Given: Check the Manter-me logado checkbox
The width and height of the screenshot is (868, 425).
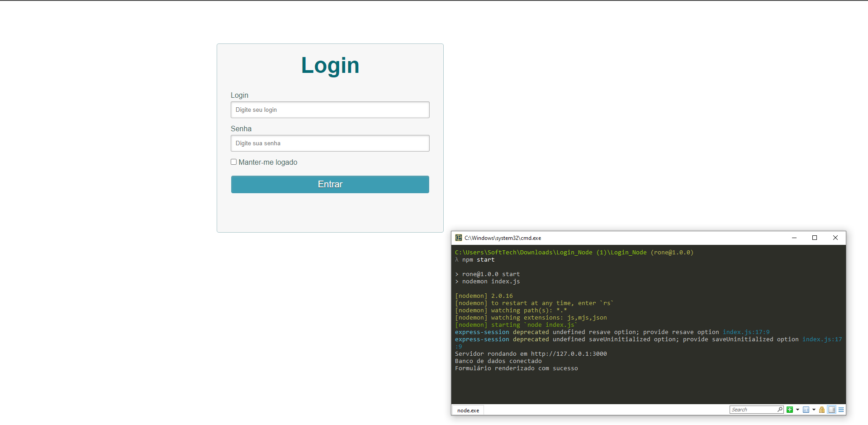Looking at the screenshot, I should [x=234, y=162].
